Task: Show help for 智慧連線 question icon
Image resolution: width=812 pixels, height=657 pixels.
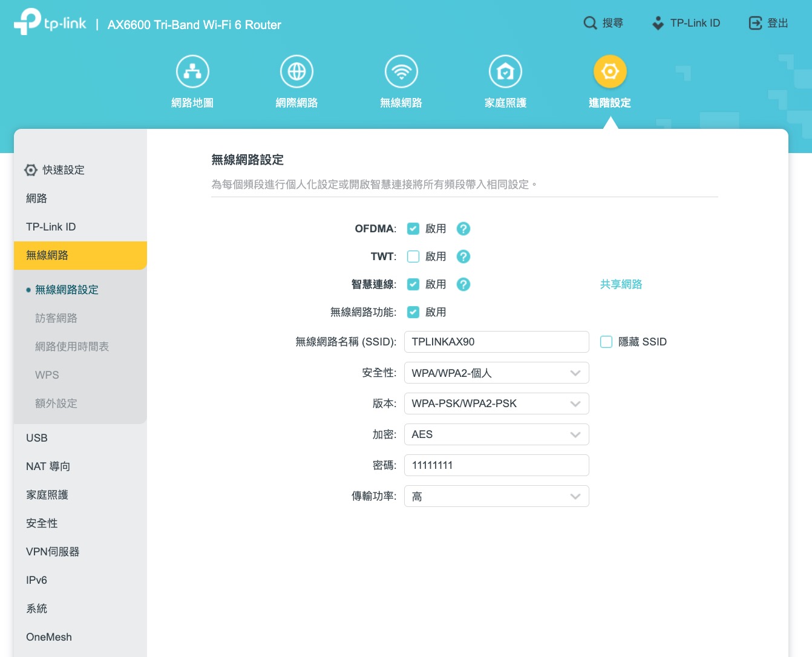Action: pos(463,284)
